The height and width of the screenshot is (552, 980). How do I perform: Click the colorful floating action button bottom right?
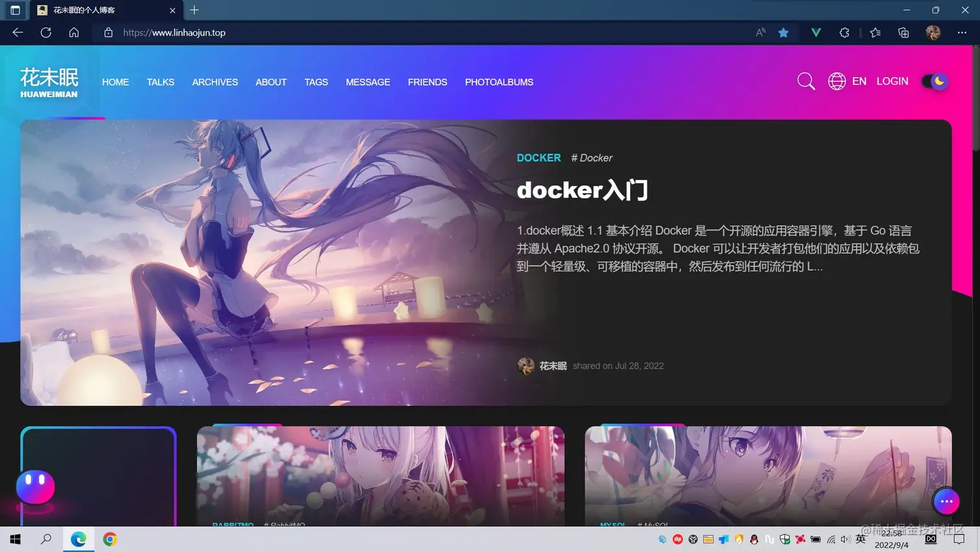point(946,501)
